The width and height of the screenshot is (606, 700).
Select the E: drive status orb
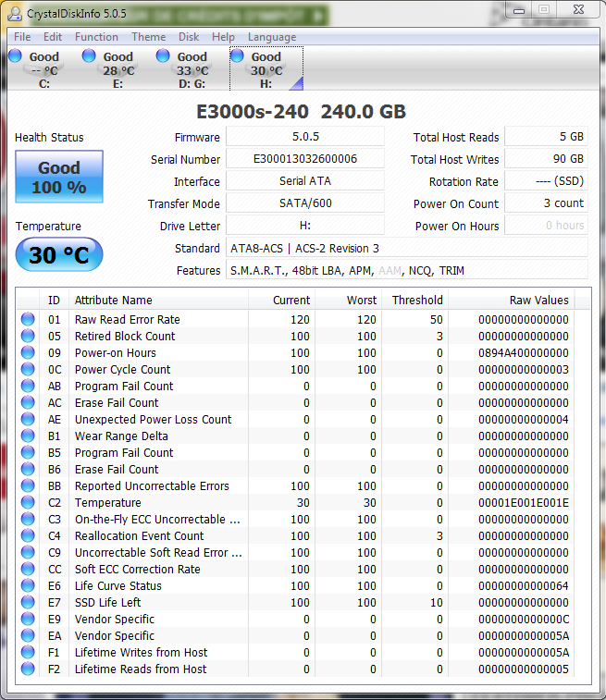click(90, 56)
